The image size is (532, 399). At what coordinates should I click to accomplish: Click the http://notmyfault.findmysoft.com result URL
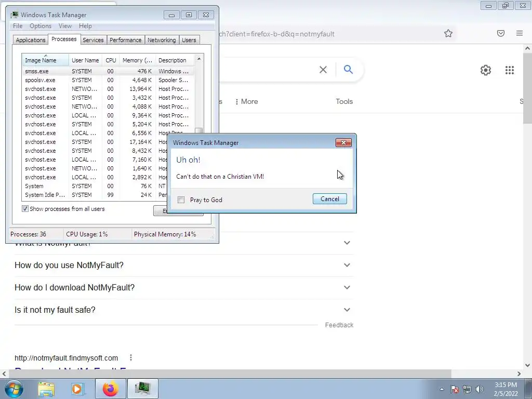coord(66,358)
